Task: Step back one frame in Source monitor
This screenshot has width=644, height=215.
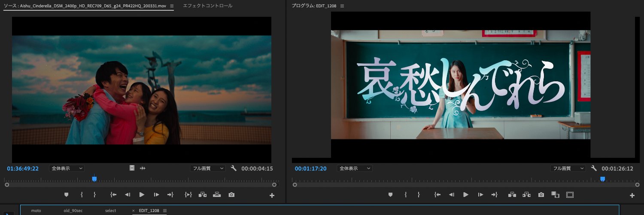Action: [128, 195]
